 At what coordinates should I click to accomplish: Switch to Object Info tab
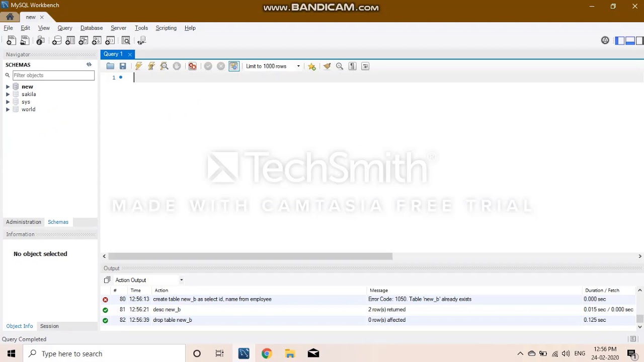coord(20,326)
